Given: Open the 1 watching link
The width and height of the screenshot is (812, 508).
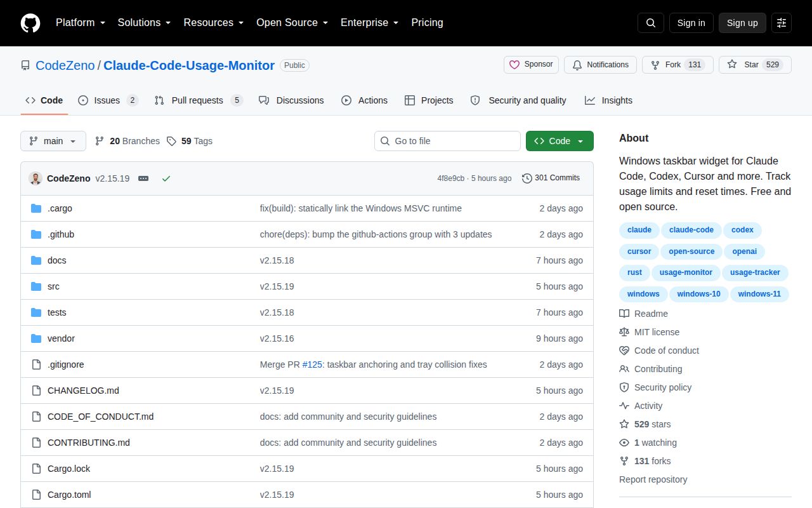Looking at the screenshot, I should point(648,443).
